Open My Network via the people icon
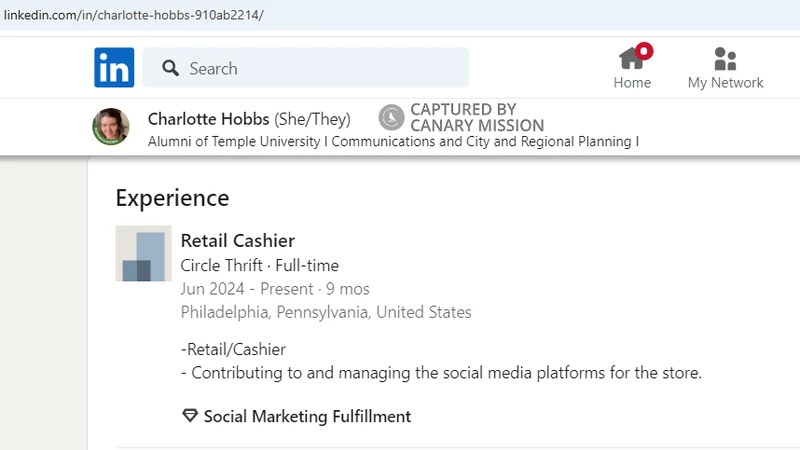The width and height of the screenshot is (800, 450). pyautogui.click(x=725, y=59)
